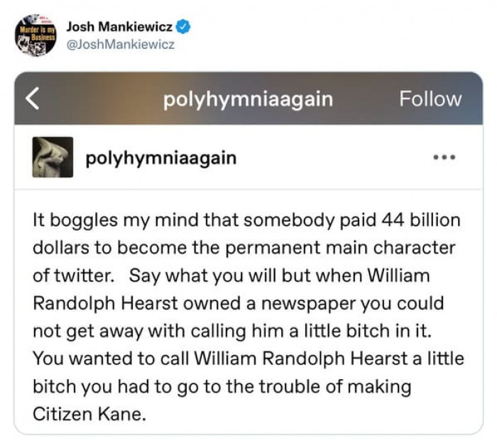Follow the polyhymniaagain blog
This screenshot has height=448, width=497.
tap(430, 99)
